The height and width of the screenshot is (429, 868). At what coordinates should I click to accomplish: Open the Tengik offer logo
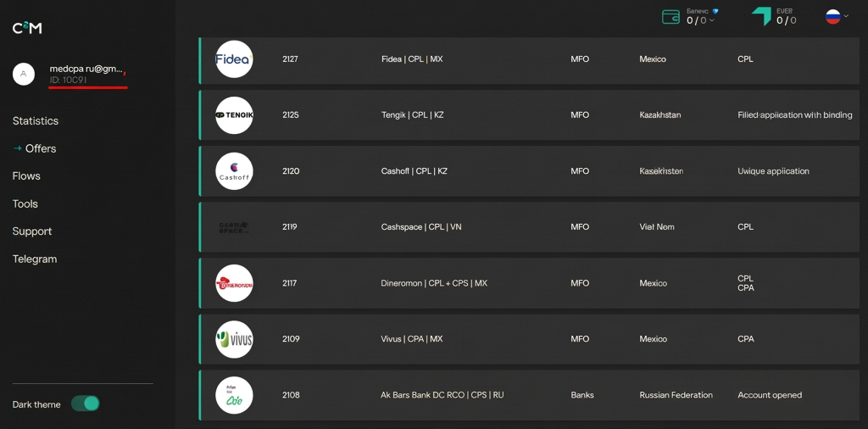point(234,115)
